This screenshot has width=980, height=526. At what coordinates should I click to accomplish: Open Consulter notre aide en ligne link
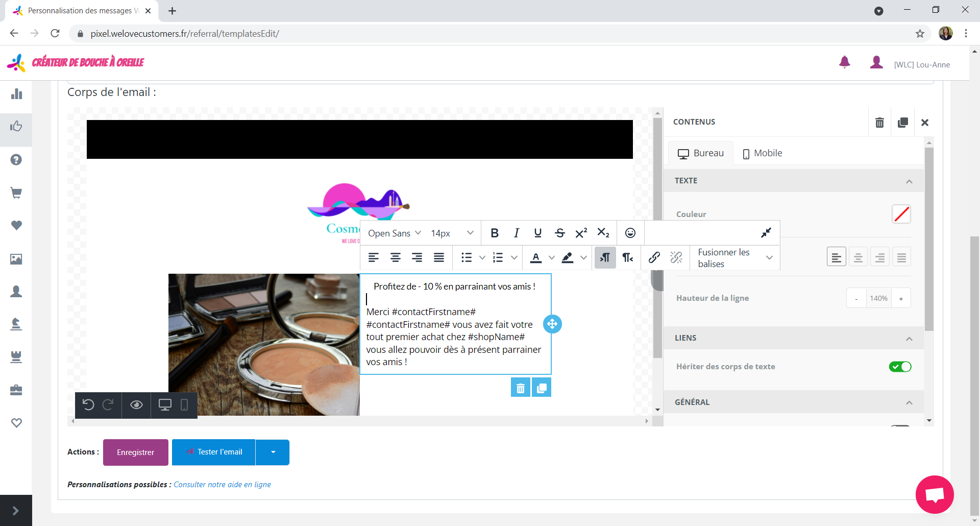(x=222, y=484)
